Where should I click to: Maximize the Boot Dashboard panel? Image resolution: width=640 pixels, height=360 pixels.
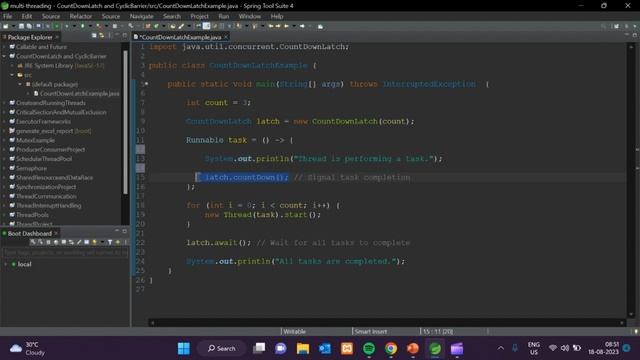[125, 231]
